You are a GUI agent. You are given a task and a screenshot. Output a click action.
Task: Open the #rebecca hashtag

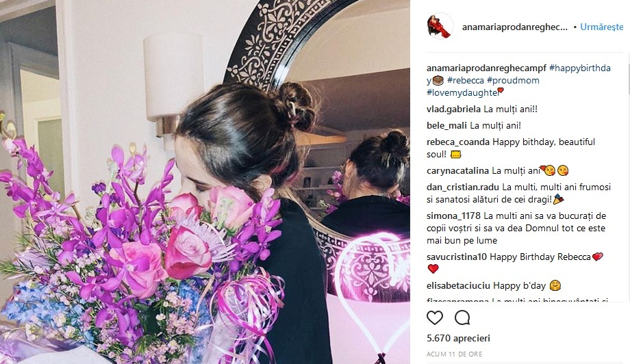465,80
